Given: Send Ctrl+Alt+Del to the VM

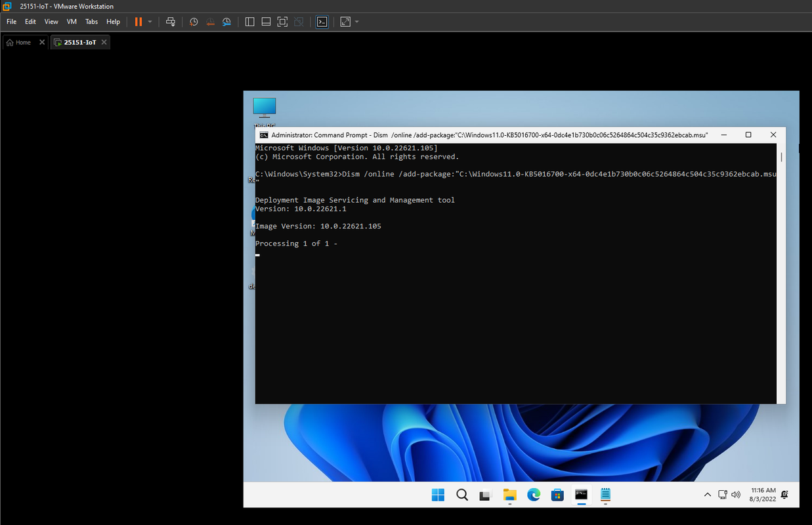Looking at the screenshot, I should click(x=171, y=22).
